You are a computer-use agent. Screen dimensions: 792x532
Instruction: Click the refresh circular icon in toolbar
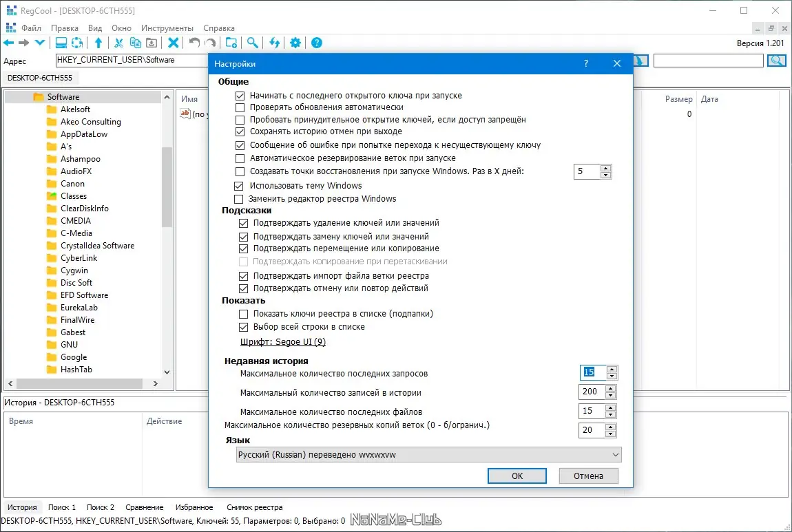tap(76, 43)
